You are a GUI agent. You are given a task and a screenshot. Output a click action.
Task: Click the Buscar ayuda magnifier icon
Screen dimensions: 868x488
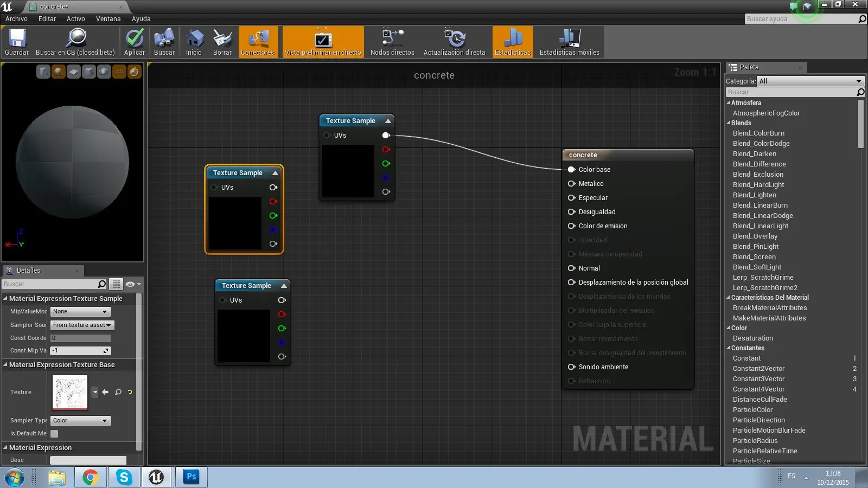[862, 19]
